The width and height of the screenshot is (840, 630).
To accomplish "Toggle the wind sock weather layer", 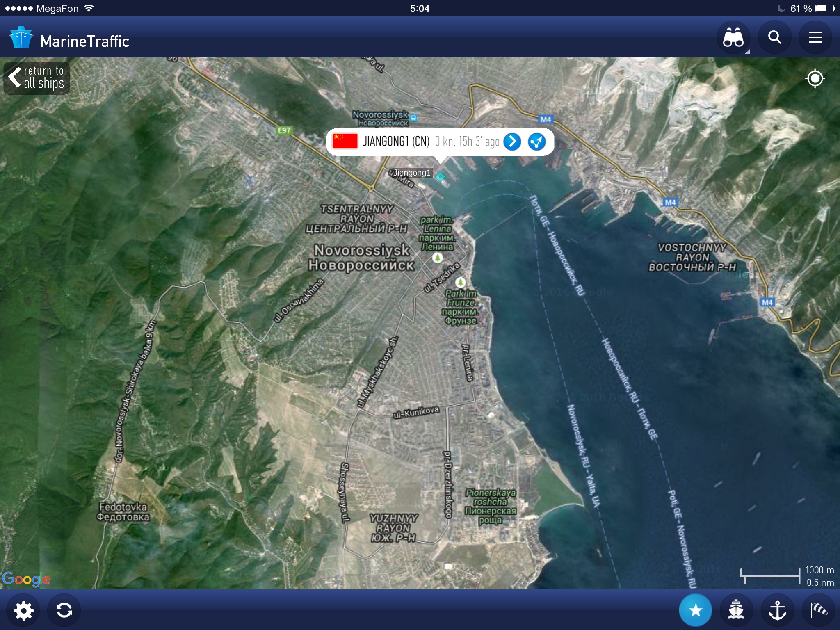I will pos(818,610).
